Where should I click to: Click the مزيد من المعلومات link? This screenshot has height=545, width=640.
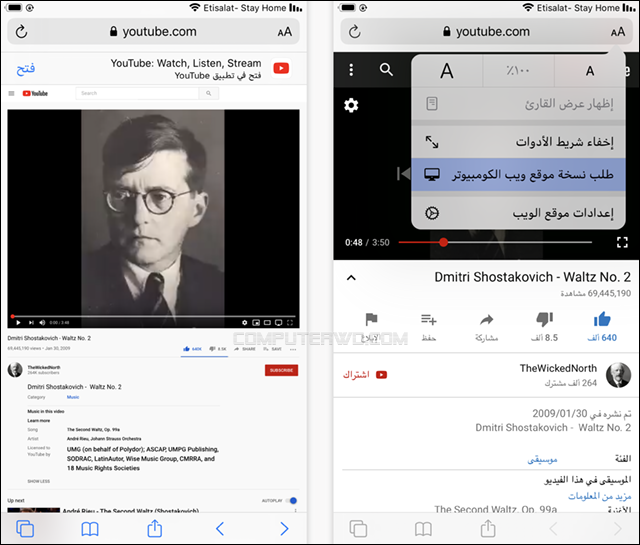coord(600,496)
